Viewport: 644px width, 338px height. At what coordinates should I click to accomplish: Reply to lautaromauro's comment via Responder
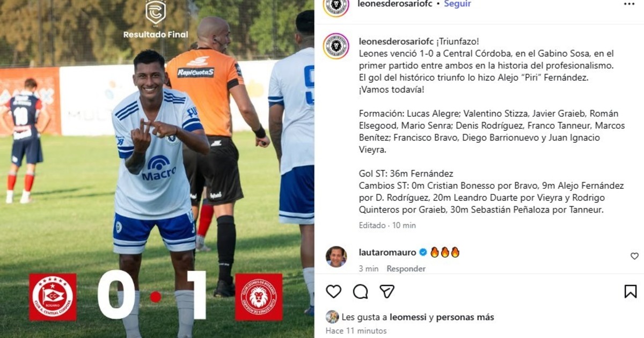point(406,269)
